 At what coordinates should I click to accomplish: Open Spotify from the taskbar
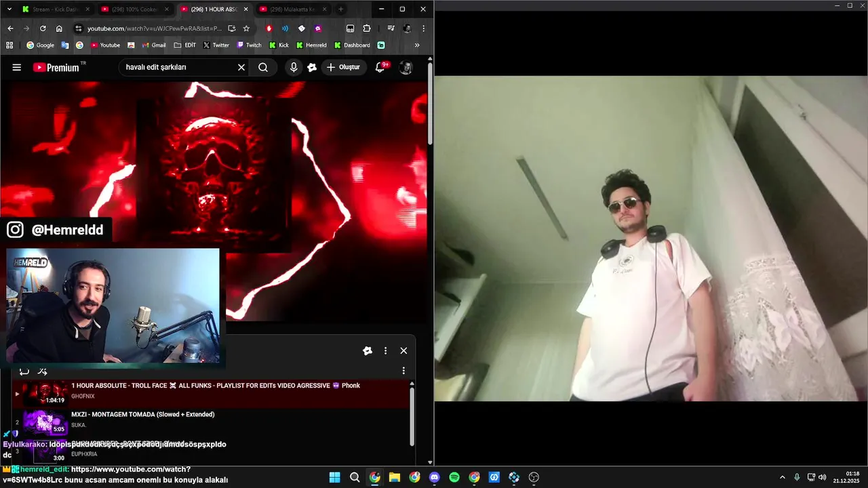pyautogui.click(x=454, y=477)
